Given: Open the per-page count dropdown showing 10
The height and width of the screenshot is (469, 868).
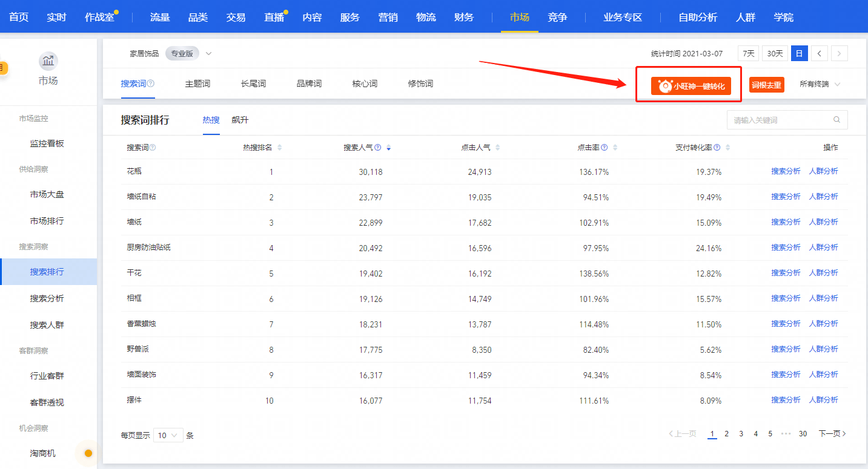Looking at the screenshot, I should point(168,435).
